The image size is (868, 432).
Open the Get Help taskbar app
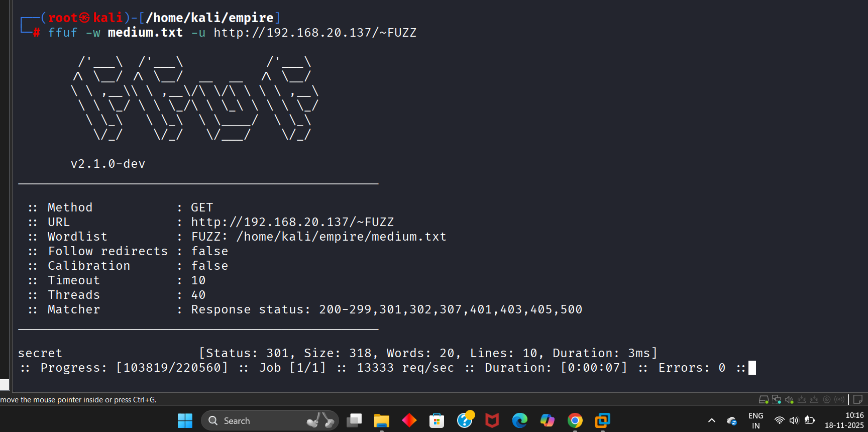pos(465,420)
